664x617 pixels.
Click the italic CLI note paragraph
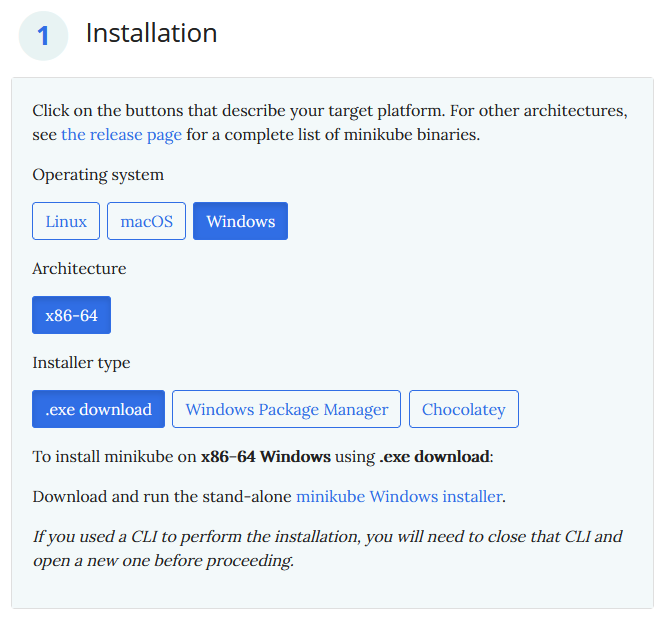click(x=328, y=548)
